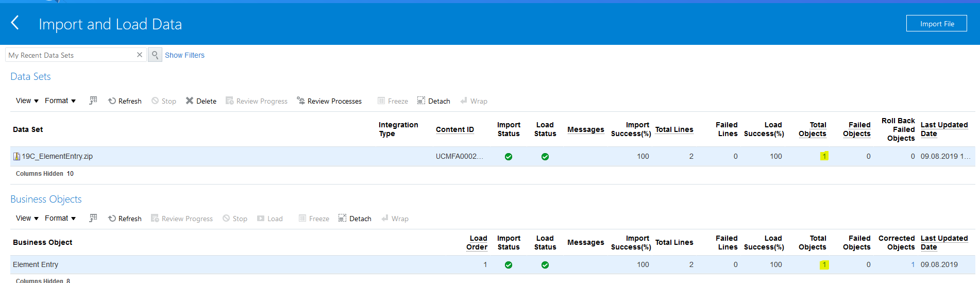Open the Business Objects Format menu

click(x=60, y=218)
